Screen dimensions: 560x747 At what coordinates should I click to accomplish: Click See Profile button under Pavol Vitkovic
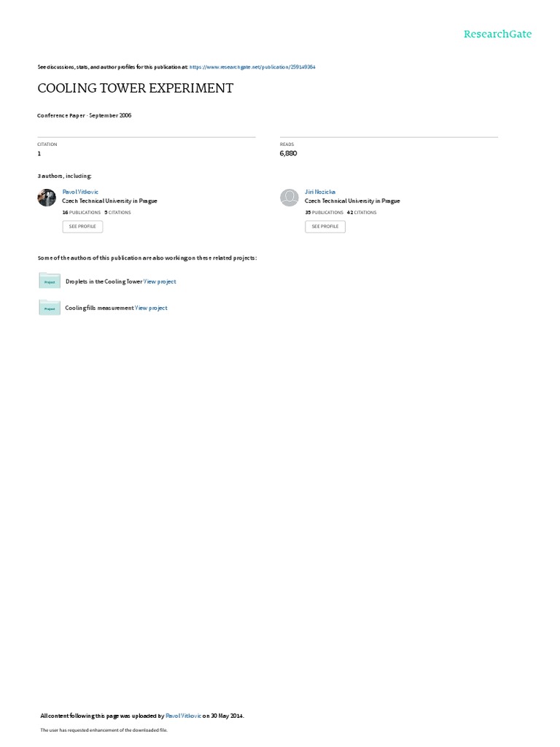pos(82,226)
